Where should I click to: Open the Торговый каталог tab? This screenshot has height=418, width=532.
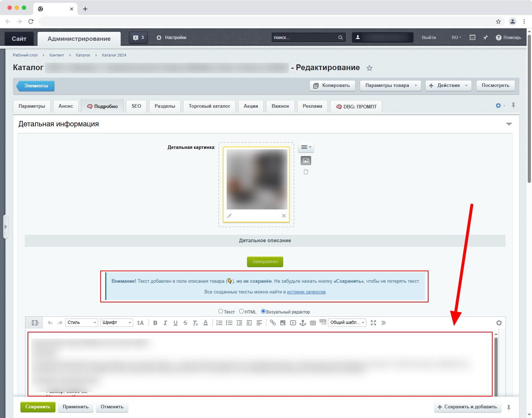click(x=209, y=106)
